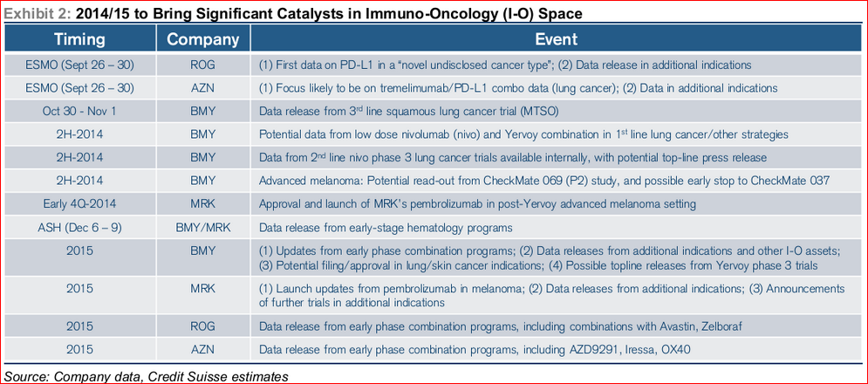Click the ASH (Dec 6 – 9) timing cell

[80, 227]
